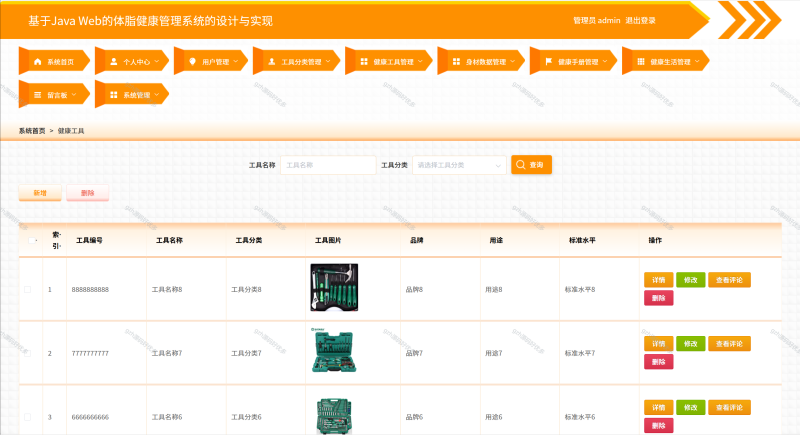Open the 系统管理 menu label

click(x=136, y=95)
